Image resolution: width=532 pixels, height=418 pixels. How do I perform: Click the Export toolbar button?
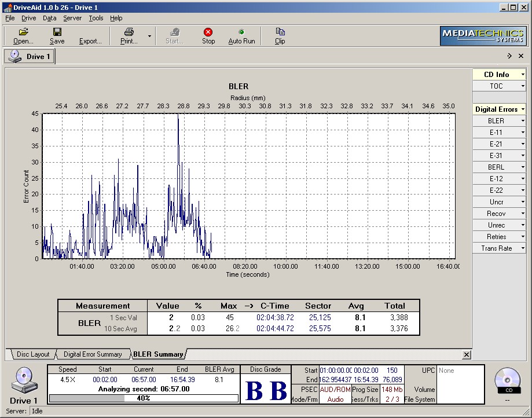pyautogui.click(x=90, y=41)
